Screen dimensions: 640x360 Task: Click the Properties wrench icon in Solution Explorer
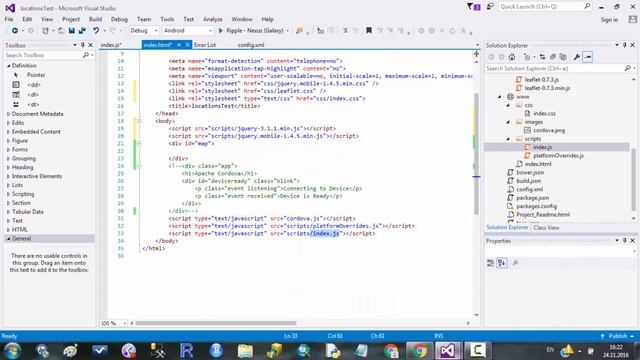point(577,57)
